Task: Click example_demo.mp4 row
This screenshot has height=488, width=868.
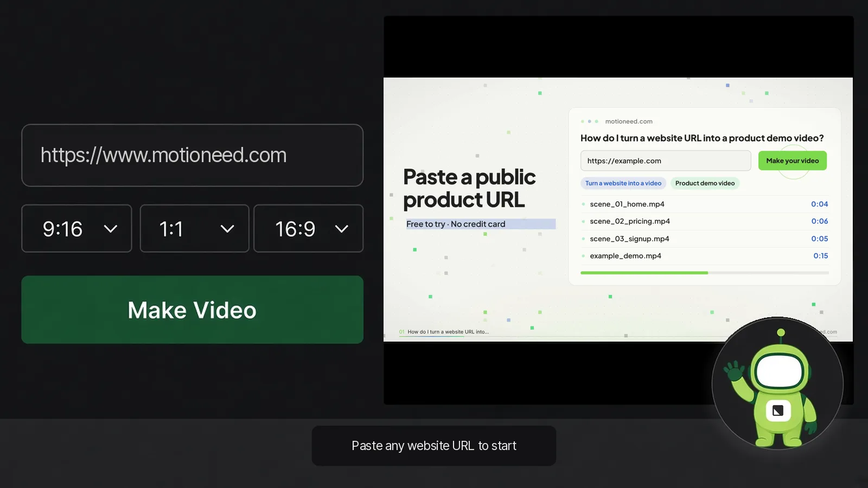Action: point(705,256)
